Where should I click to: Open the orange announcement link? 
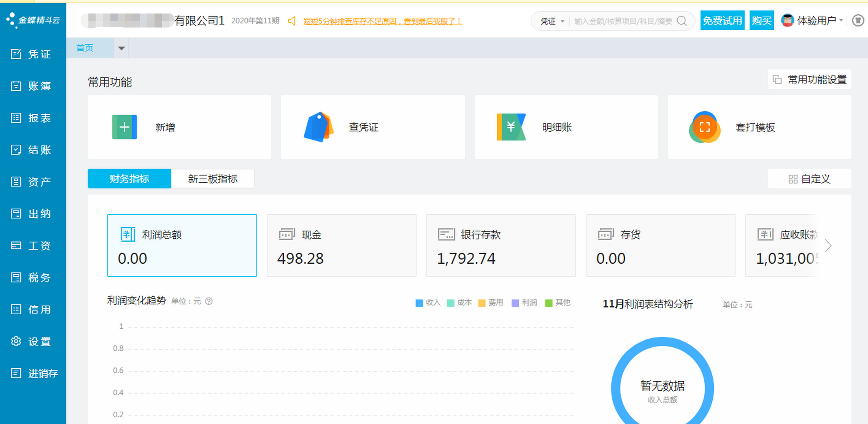point(383,21)
